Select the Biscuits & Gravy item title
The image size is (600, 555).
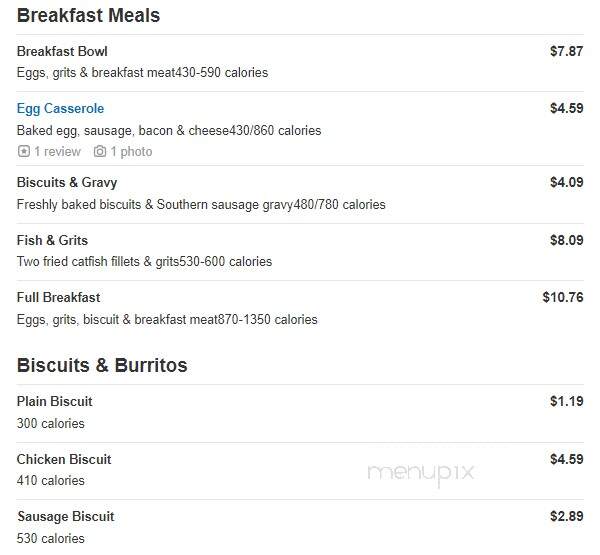click(x=67, y=183)
